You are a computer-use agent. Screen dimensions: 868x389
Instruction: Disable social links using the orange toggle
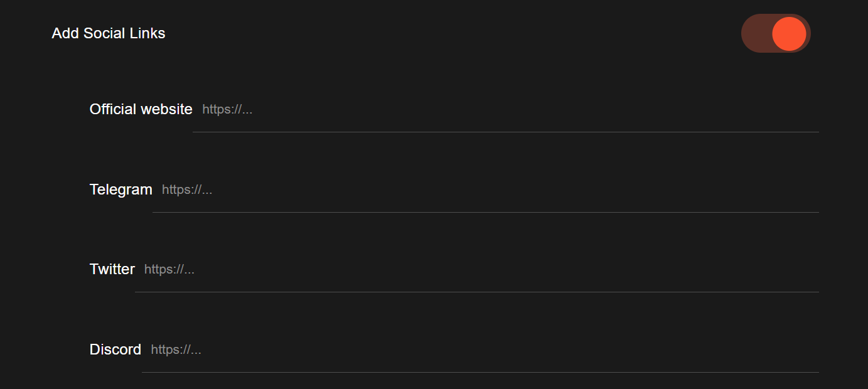coord(776,33)
